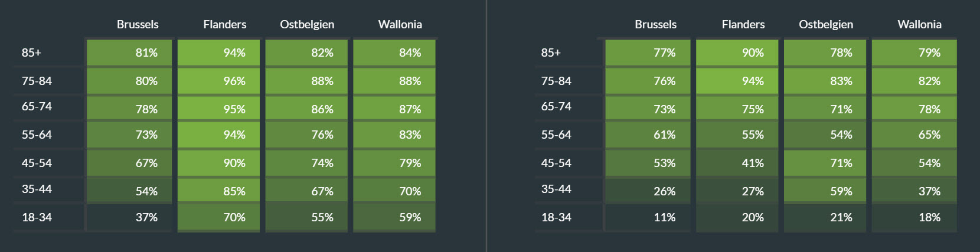The image size is (980, 252).
Task: Select left table Ostbelgien 18-34 cell showing 55%
Action: coord(306,217)
